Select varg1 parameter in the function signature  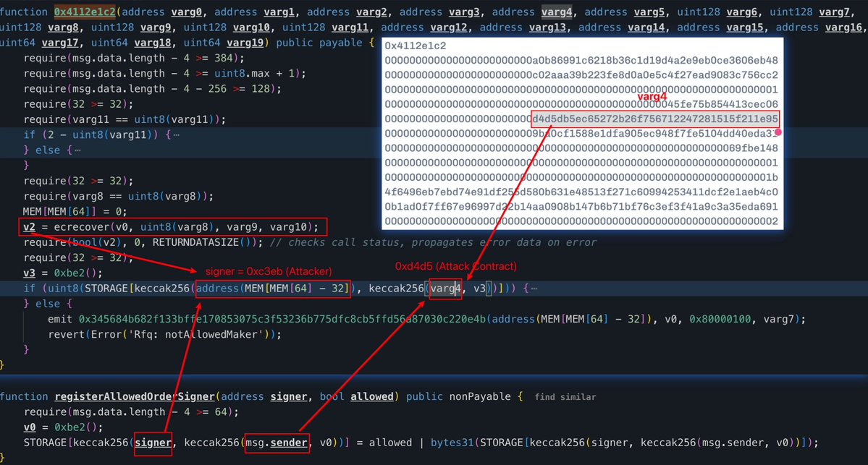click(279, 12)
